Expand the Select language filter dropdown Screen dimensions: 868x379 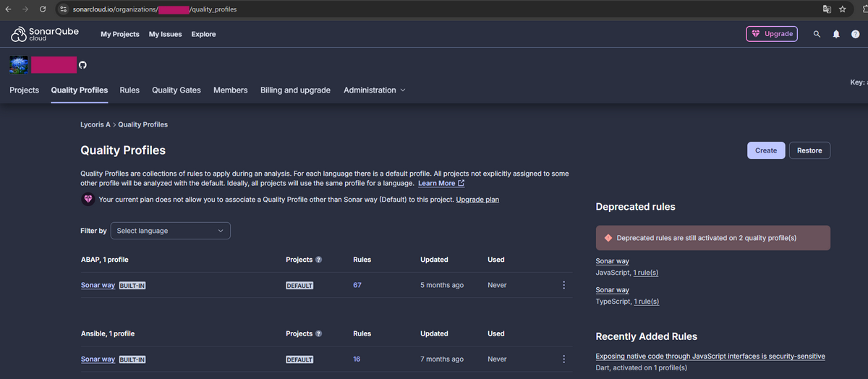coord(171,231)
